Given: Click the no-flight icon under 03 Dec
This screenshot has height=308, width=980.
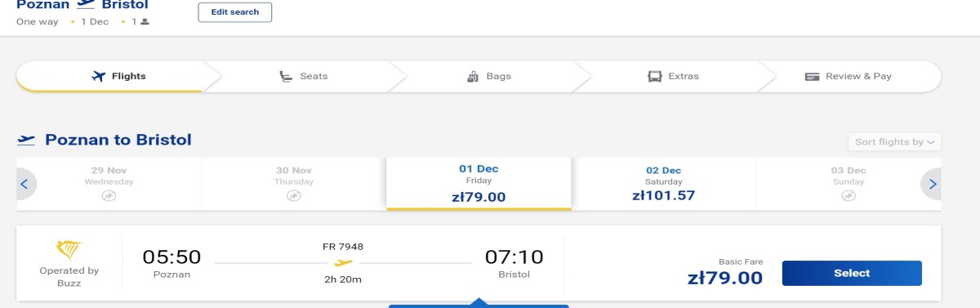Looking at the screenshot, I should click(849, 196).
